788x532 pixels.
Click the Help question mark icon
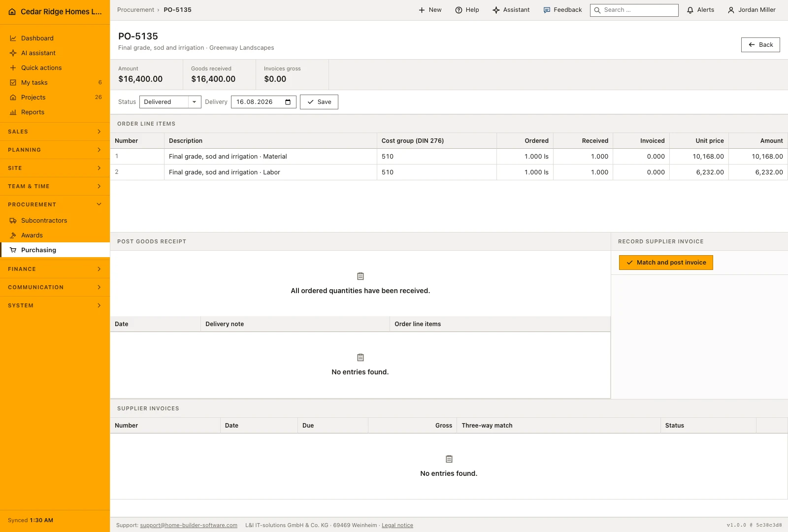tap(459, 10)
